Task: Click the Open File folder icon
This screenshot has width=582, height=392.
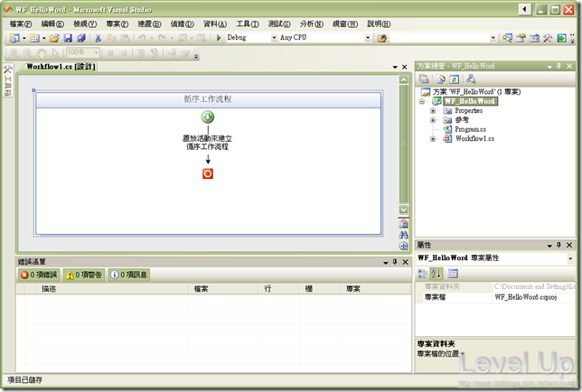Action: (54, 38)
